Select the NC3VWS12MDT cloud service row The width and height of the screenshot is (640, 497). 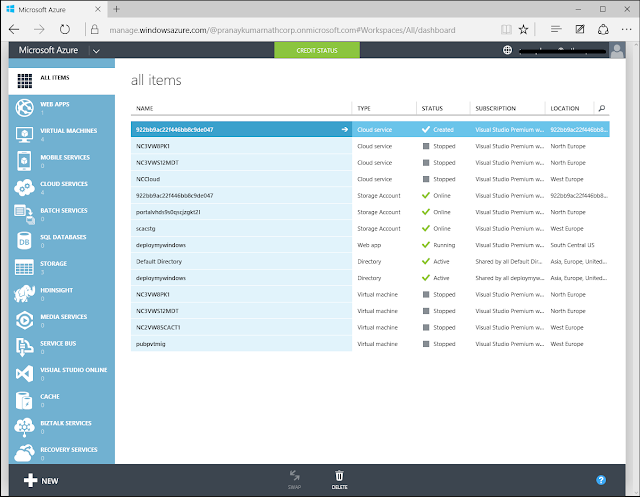(x=370, y=162)
